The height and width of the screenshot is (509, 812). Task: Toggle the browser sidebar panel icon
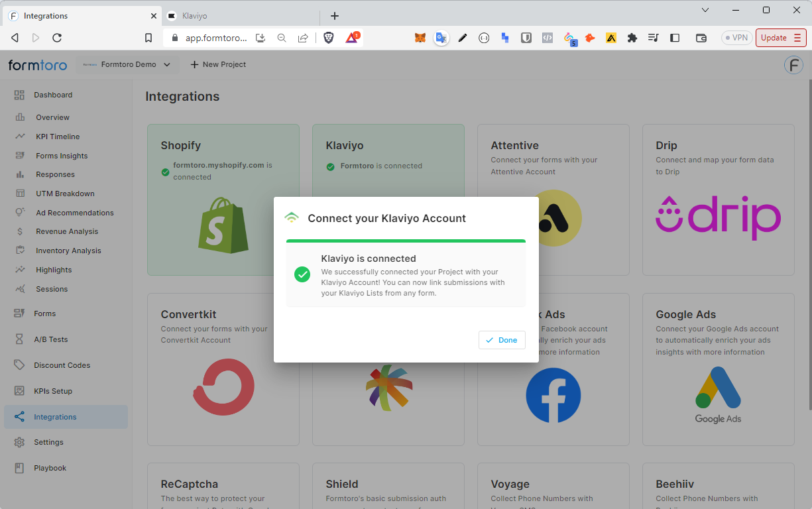[x=675, y=38]
